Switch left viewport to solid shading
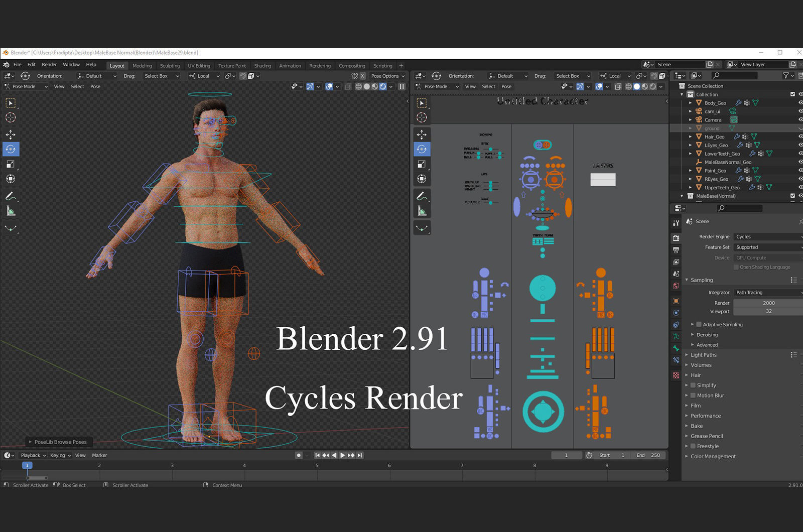This screenshot has width=803, height=532. pos(366,86)
